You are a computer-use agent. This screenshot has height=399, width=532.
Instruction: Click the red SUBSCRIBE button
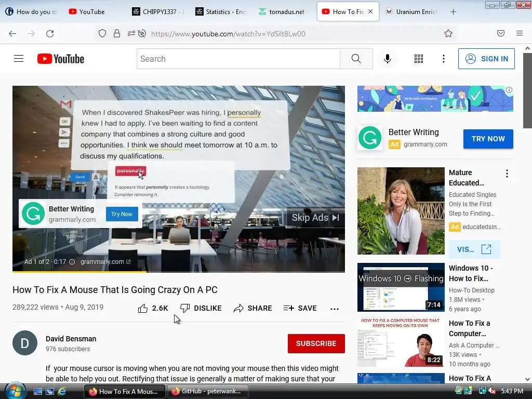(316, 343)
